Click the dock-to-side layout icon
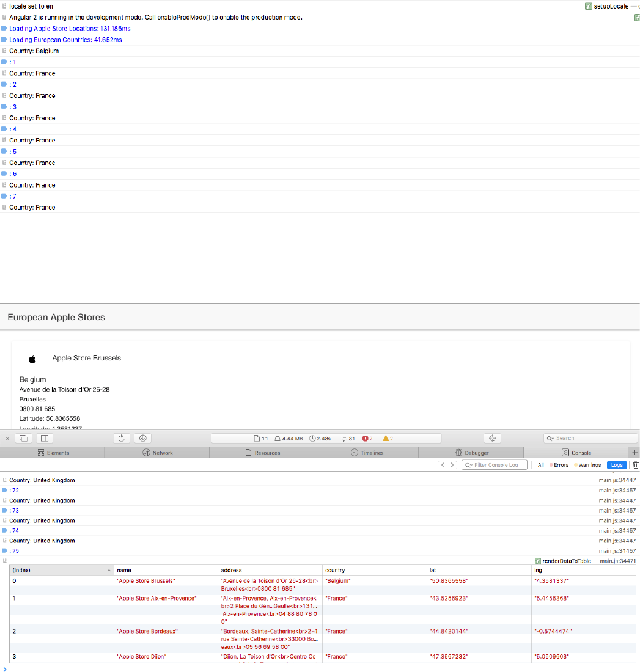 coord(45,438)
